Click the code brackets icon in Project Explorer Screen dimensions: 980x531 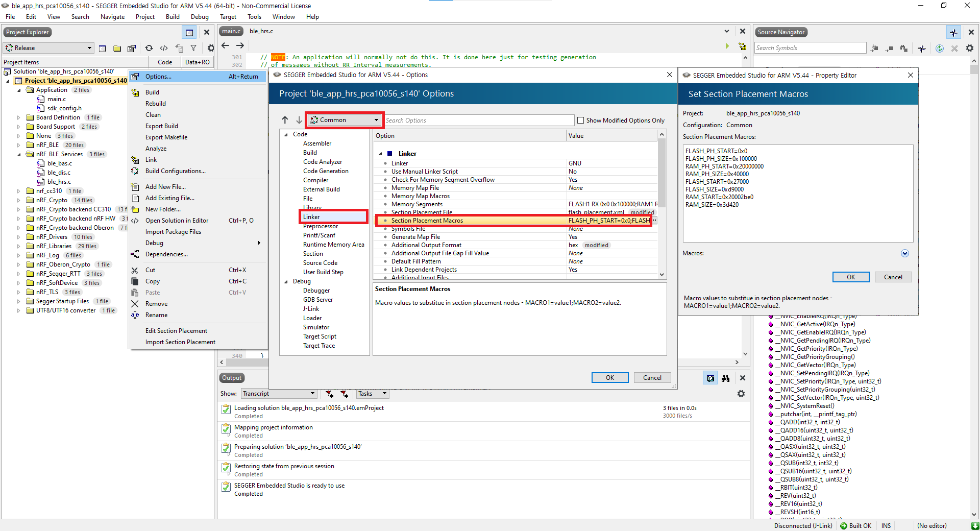tap(164, 48)
